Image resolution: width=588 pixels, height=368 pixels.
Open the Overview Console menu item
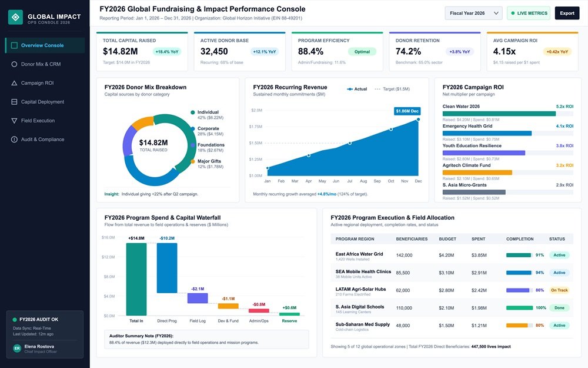(45, 45)
